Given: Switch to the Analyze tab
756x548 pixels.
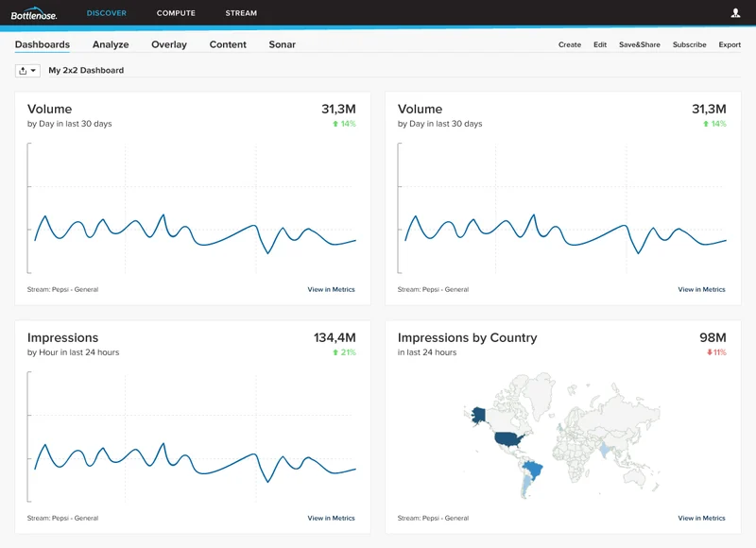Looking at the screenshot, I should (x=111, y=44).
